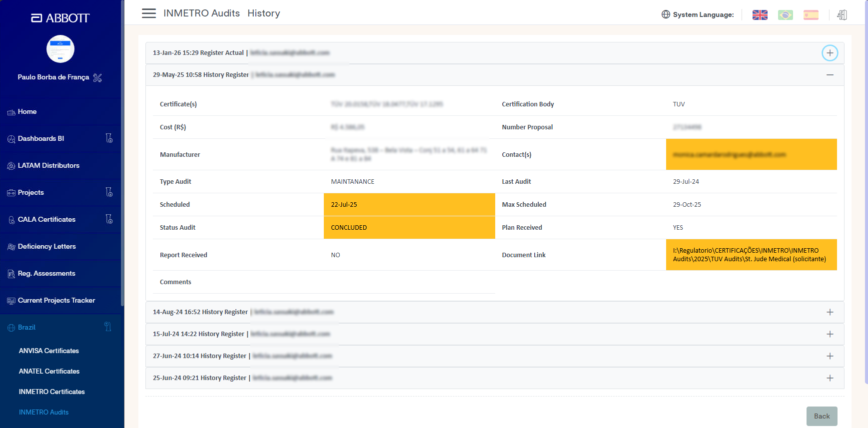Click the Dashboards BI flask icon
This screenshot has width=868, height=428.
point(109,138)
